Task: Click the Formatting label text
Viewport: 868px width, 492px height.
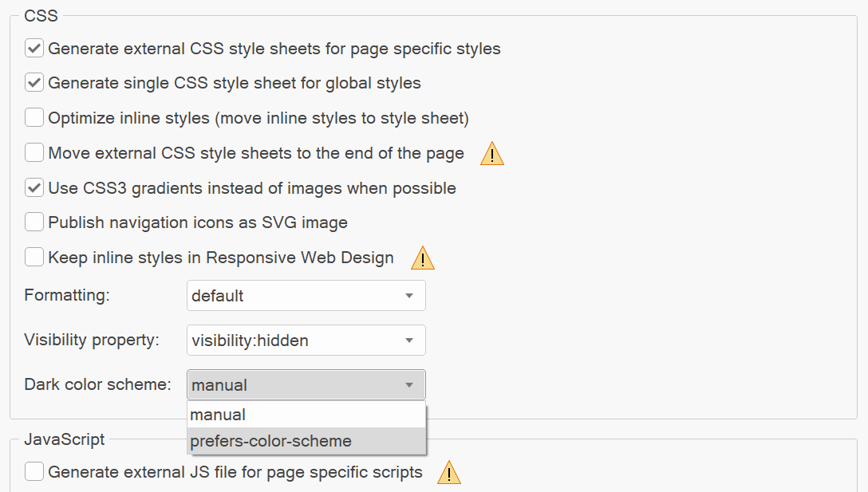Action: 67,295
